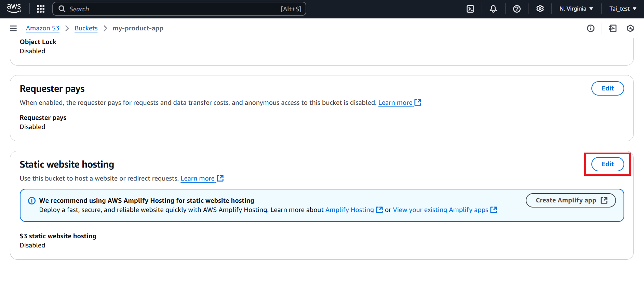Go to Amazon S3 breadcrumb
644x285 pixels.
click(43, 28)
